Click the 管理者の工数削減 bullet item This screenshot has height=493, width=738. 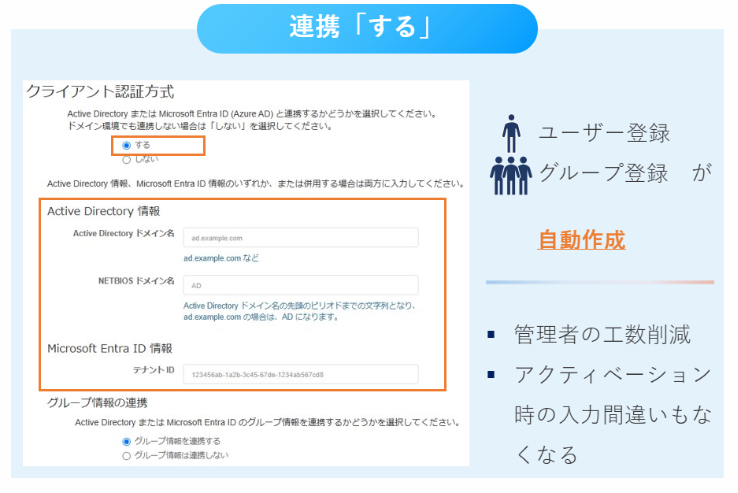coord(602,334)
